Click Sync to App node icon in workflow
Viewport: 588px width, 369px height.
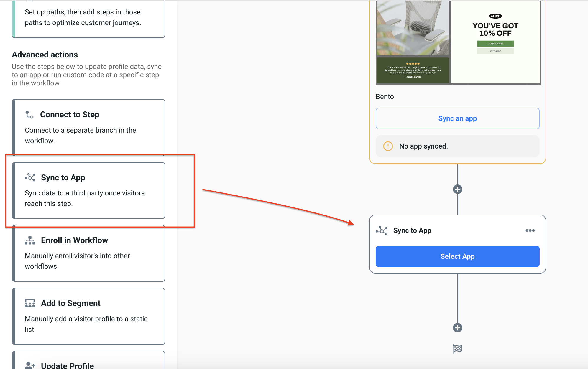pyautogui.click(x=382, y=230)
